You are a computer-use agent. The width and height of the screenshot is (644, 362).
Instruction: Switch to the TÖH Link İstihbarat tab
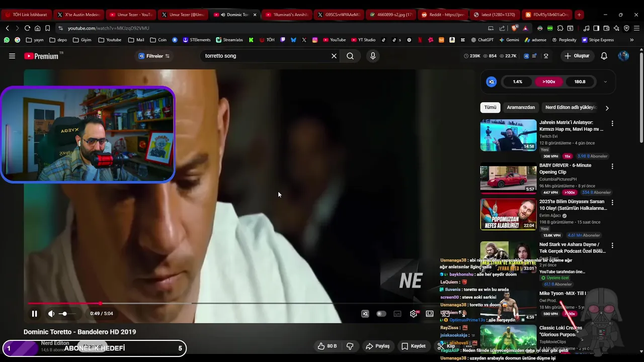pos(27,15)
